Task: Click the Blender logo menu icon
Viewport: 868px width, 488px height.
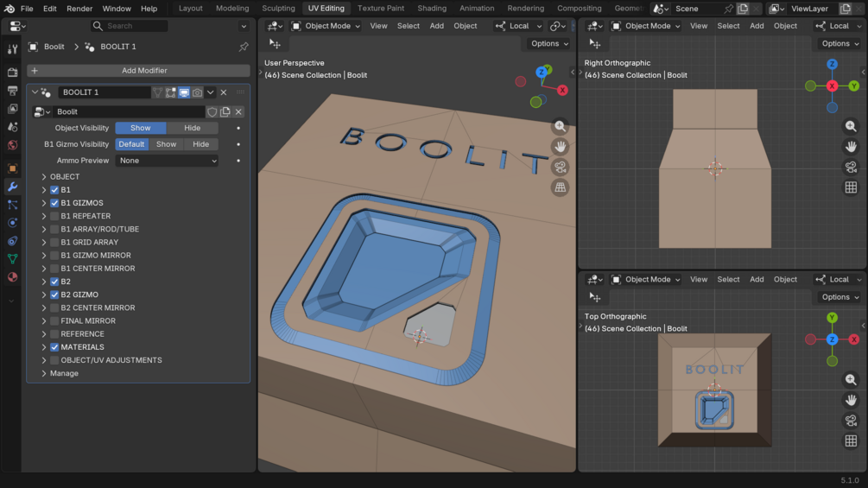Action: (10, 9)
